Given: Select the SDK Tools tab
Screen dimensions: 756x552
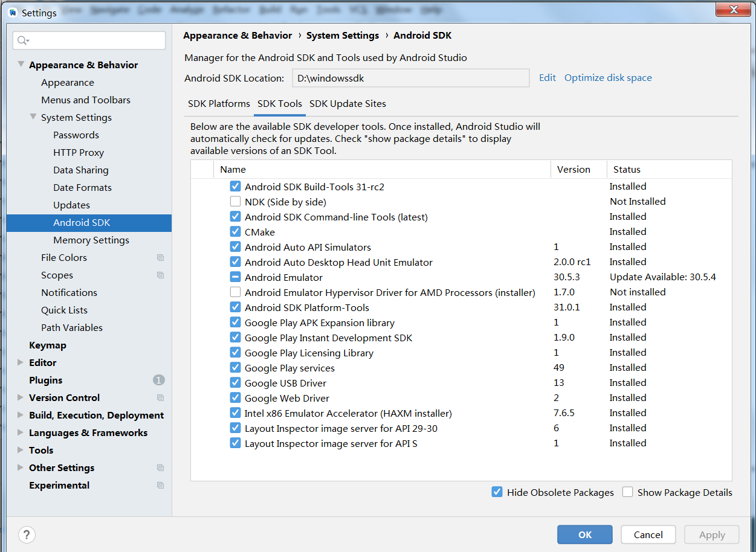Looking at the screenshot, I should pyautogui.click(x=280, y=104).
